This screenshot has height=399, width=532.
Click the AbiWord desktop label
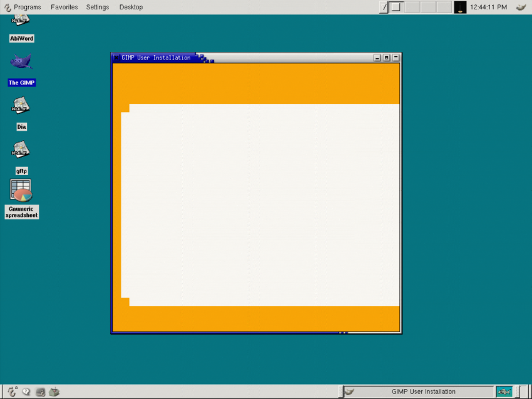point(21,39)
